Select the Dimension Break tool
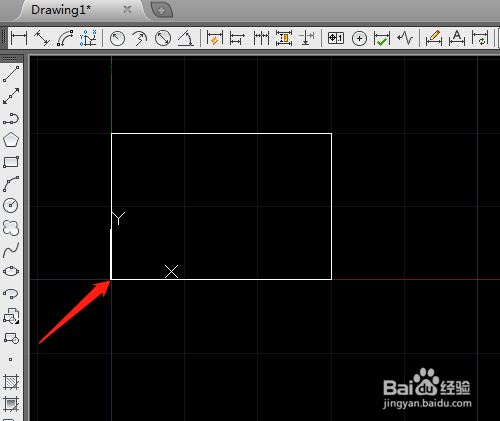 307,38
